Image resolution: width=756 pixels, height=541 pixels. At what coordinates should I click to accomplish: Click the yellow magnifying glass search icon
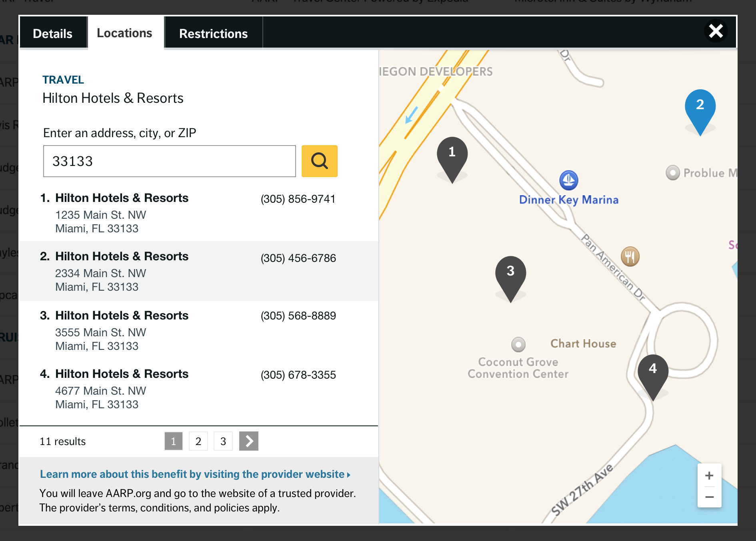(x=319, y=161)
